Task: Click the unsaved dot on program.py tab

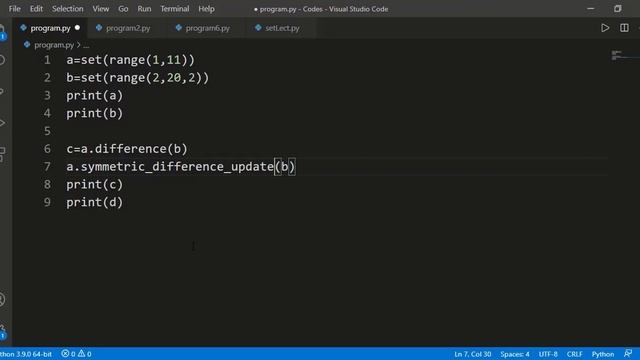Action: click(77, 28)
